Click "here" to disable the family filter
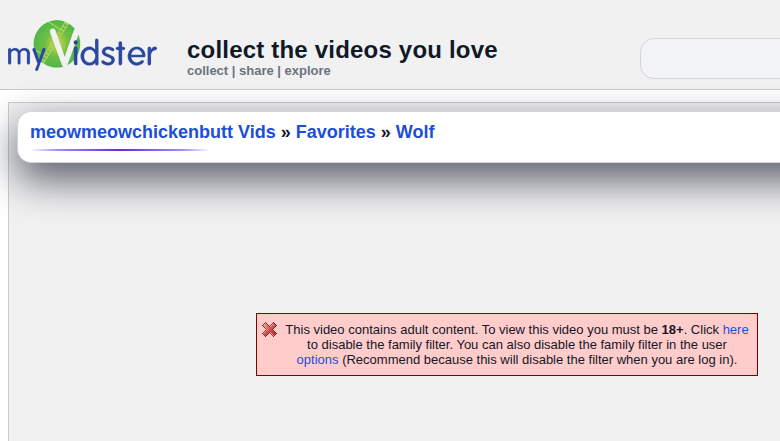The image size is (780, 441). tap(735, 329)
